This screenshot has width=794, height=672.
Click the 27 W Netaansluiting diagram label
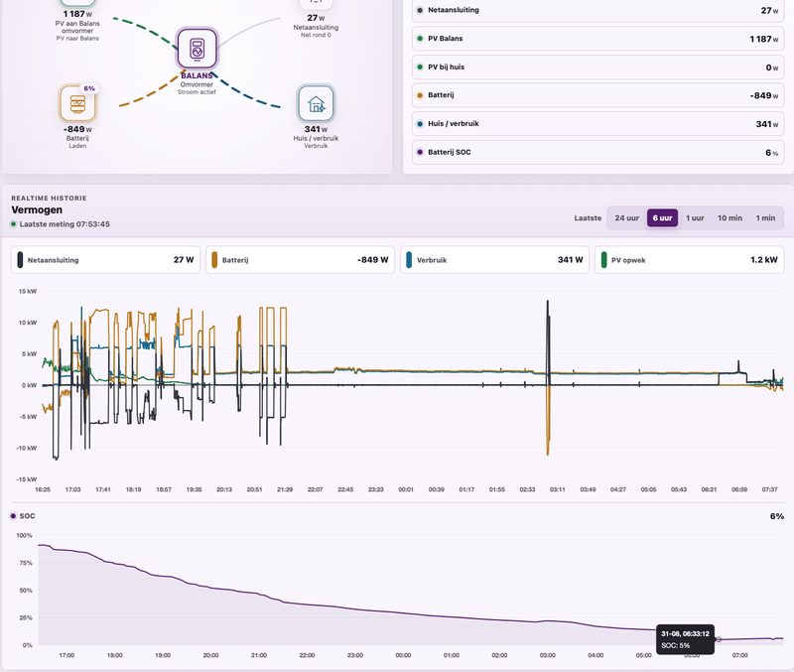316,26
